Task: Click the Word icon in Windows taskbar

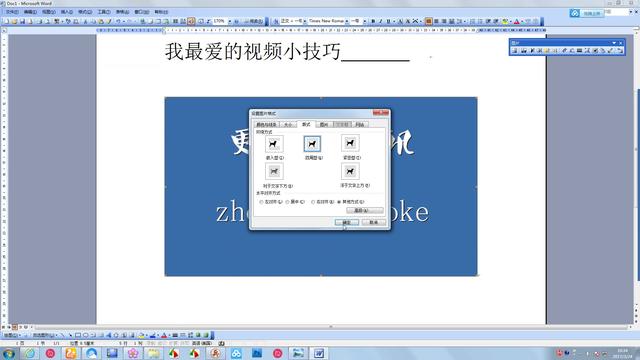Action: point(318,353)
